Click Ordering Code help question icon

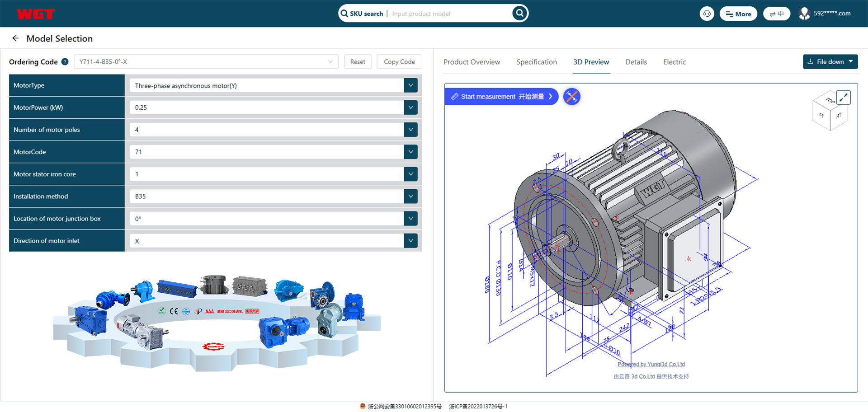[x=65, y=62]
